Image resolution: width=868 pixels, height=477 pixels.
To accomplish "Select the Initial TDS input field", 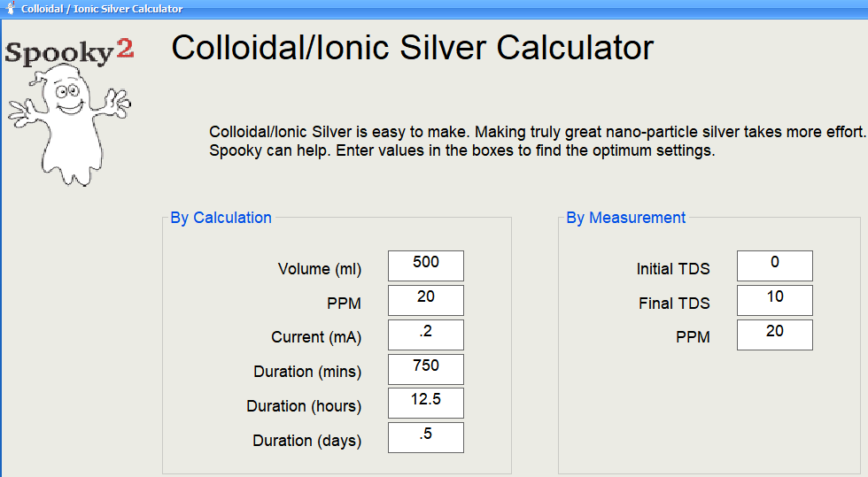I will click(x=774, y=266).
